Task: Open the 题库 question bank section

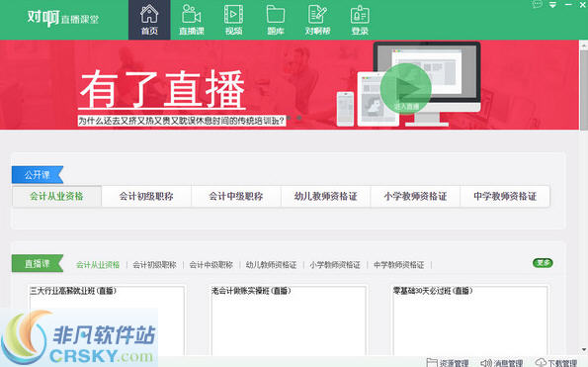Action: (276, 20)
